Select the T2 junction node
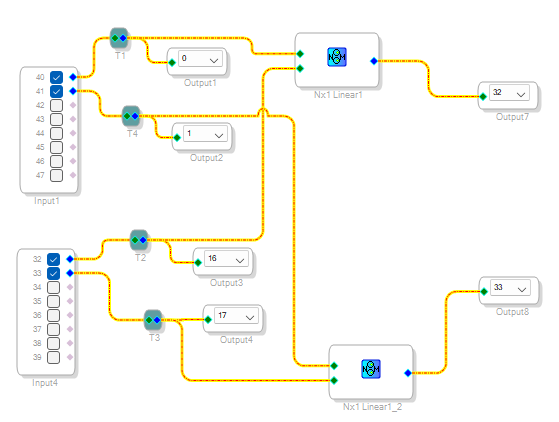559x422 pixels. click(x=139, y=240)
